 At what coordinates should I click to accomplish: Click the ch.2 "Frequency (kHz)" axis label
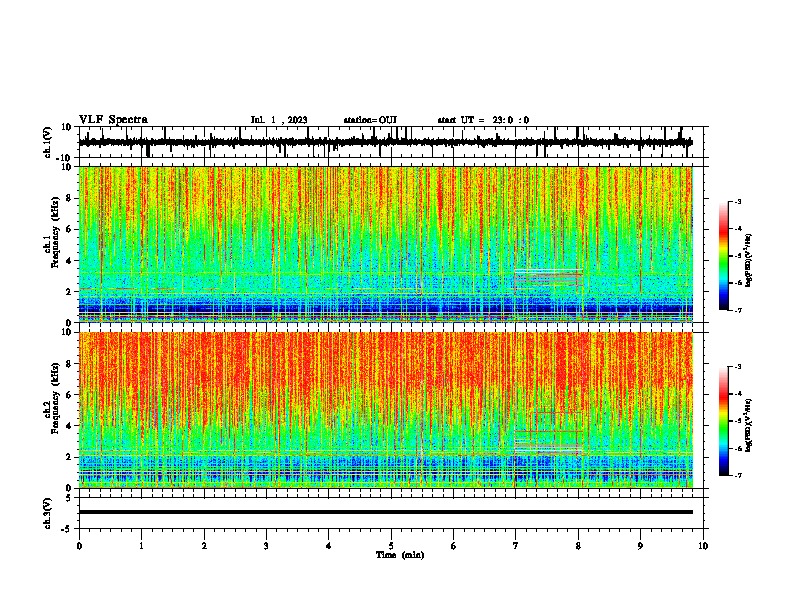[55, 398]
